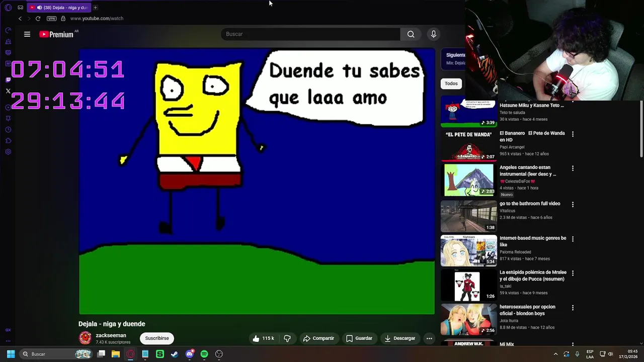This screenshot has height=362, width=644.
Task: Download video with Descargar button
Action: pyautogui.click(x=400, y=338)
